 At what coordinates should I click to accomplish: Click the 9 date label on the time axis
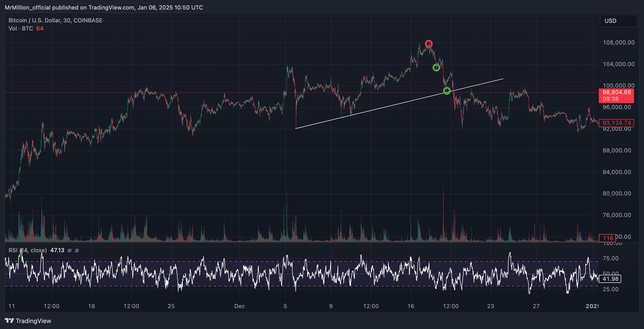coord(331,306)
